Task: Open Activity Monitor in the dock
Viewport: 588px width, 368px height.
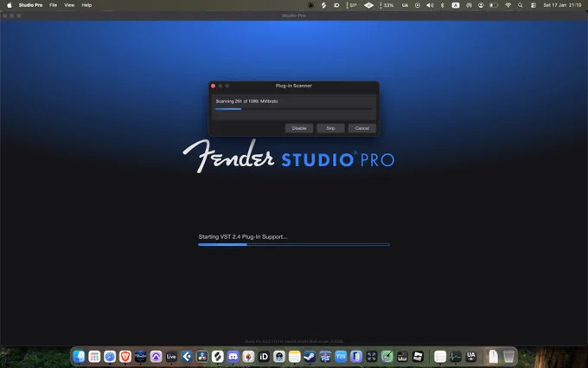Action: coord(455,356)
